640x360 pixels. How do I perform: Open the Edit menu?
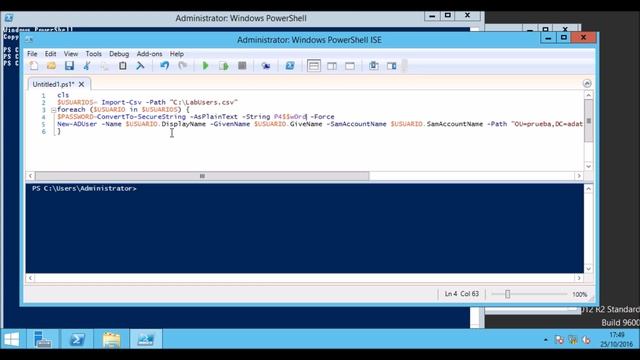(x=50, y=54)
